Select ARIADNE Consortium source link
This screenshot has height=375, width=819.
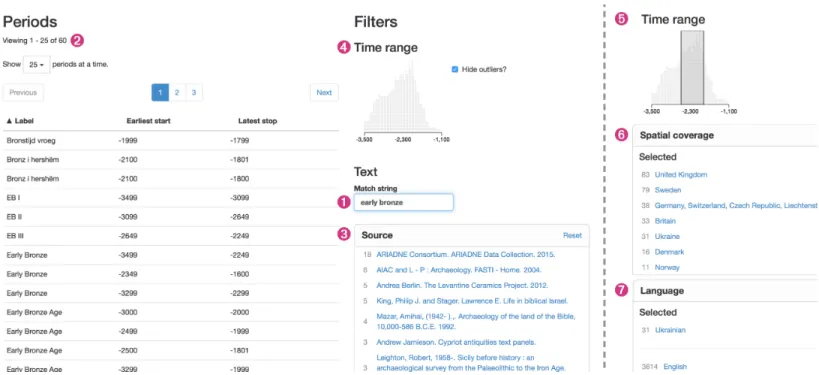point(465,255)
